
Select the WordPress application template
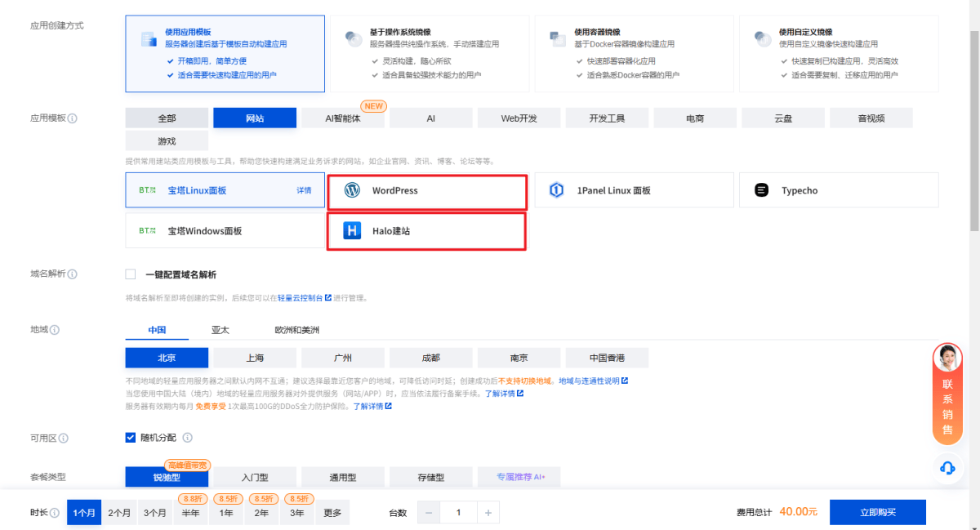pos(426,191)
